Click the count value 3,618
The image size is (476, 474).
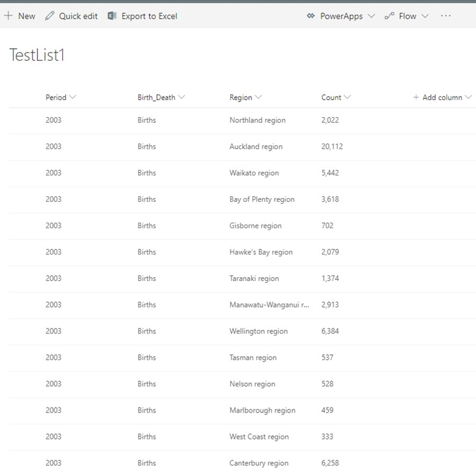pos(330,199)
